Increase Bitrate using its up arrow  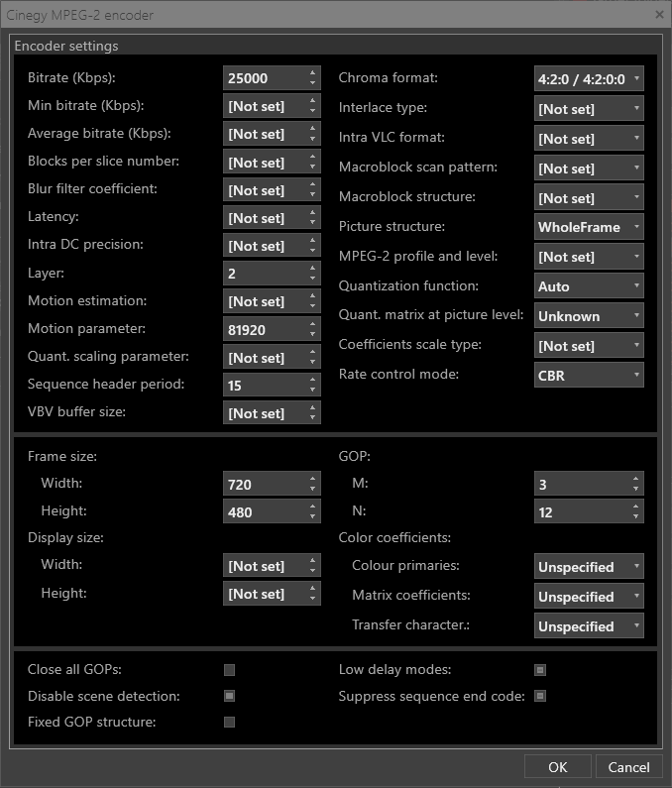point(312,73)
